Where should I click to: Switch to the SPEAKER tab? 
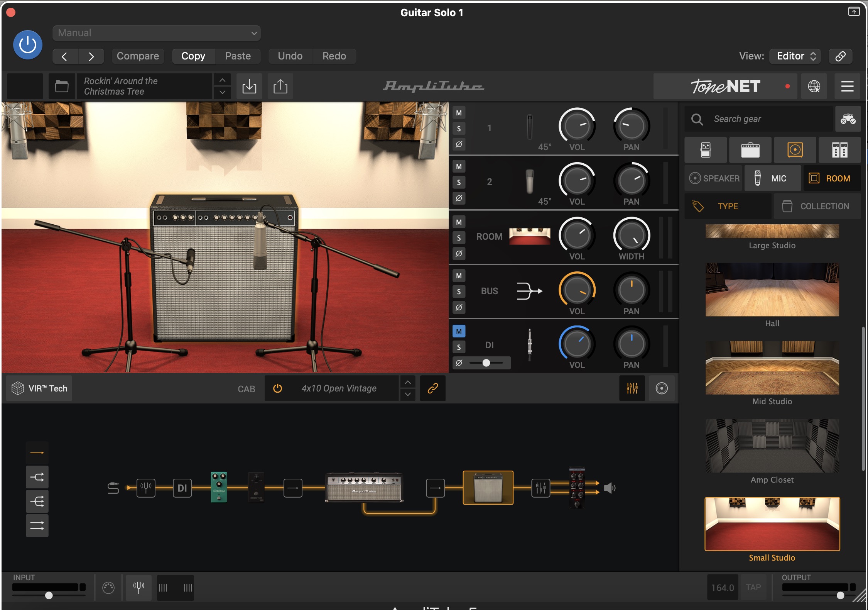(x=714, y=178)
